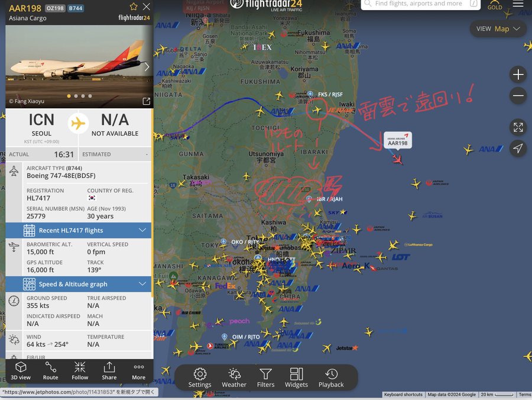Click serial number 25779
The image size is (532, 400).
(36, 216)
